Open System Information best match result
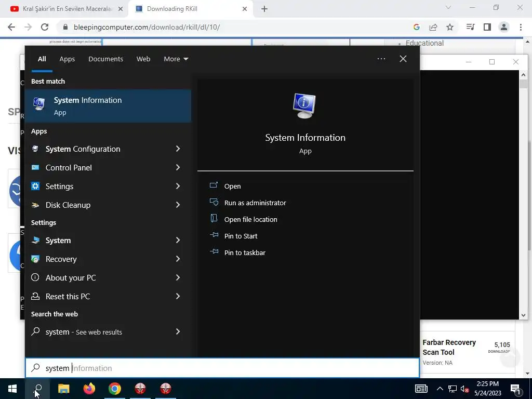Screen dimensions: 532x399 (x=108, y=106)
